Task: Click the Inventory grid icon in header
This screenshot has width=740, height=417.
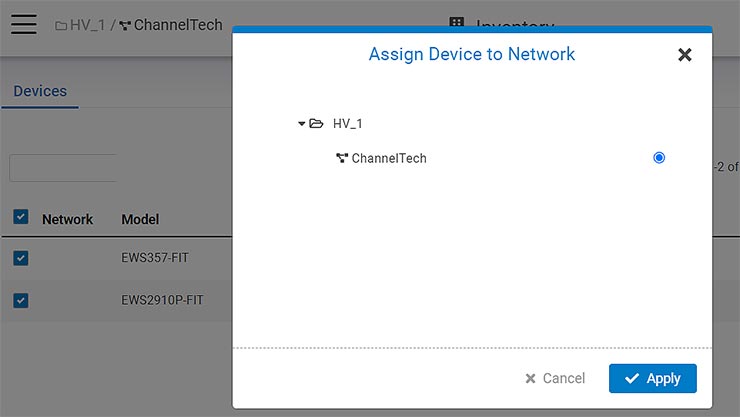Action: tap(457, 24)
